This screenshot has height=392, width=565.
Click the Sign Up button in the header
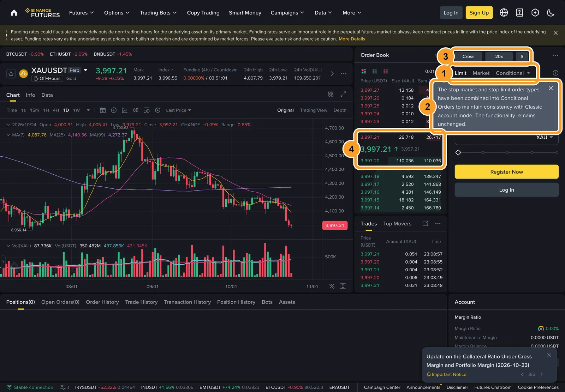[x=479, y=13]
